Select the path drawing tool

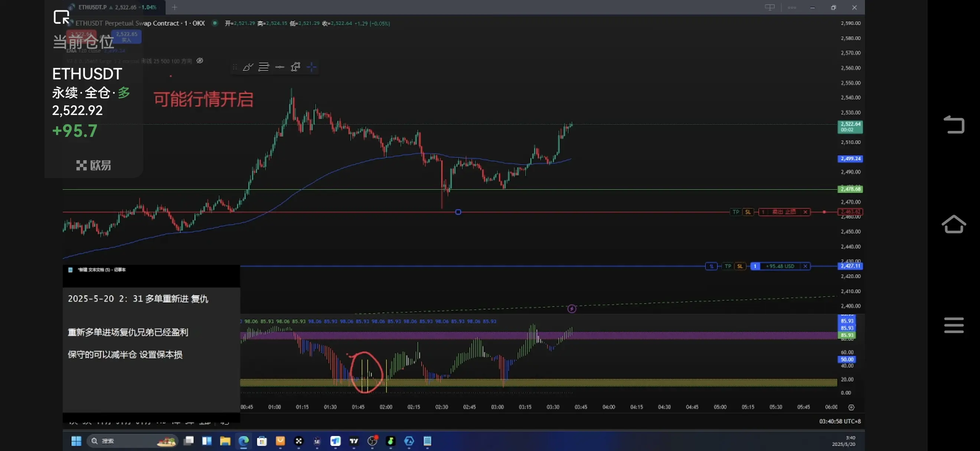[x=295, y=67]
